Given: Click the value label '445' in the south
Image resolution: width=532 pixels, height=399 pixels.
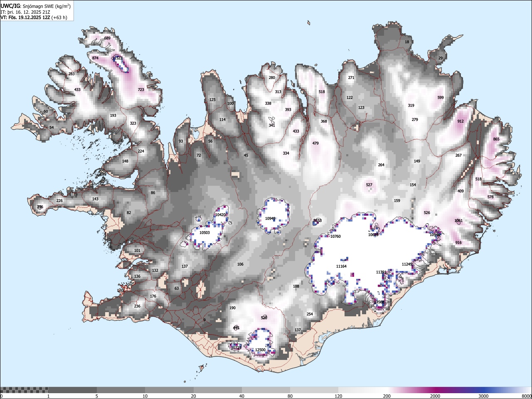Looking at the screenshot, I should click(236, 328).
